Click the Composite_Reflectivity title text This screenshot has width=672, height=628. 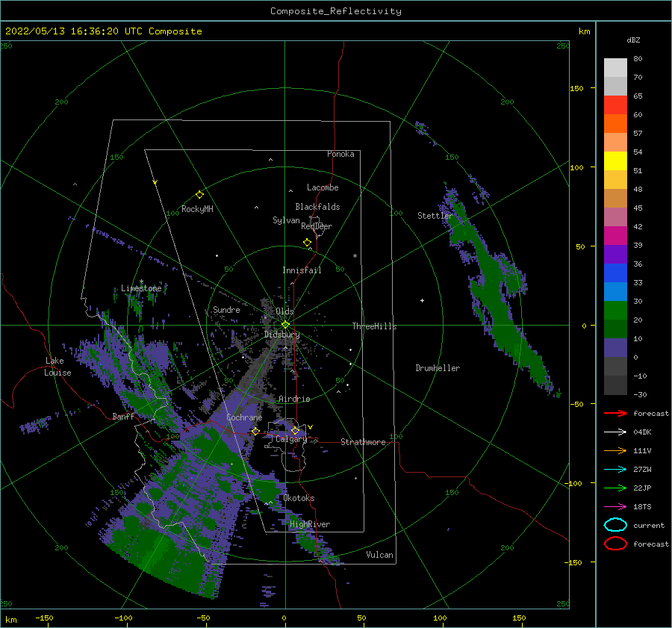335,11
